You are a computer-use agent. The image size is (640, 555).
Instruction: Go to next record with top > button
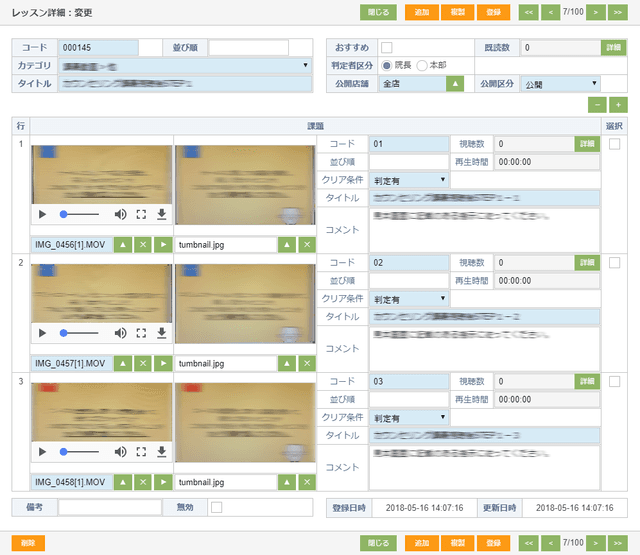pyautogui.click(x=596, y=12)
